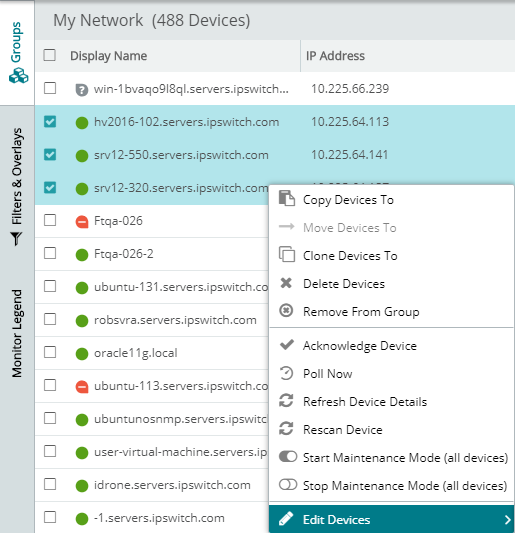Screen dimensions: 515x533
Task: Stop Maintenance Mode for all devices
Action: (391, 485)
